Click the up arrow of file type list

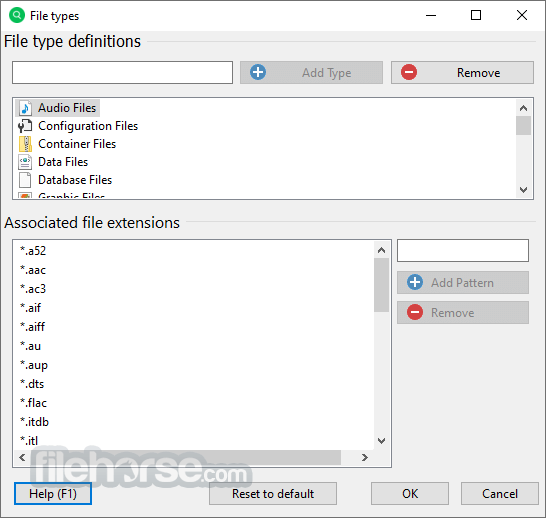click(x=523, y=108)
